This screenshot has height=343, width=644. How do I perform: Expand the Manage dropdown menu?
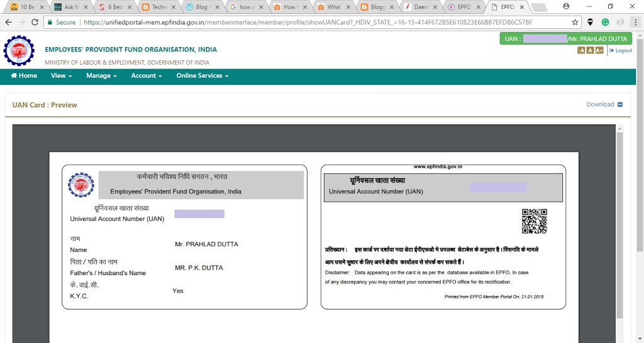tap(101, 75)
